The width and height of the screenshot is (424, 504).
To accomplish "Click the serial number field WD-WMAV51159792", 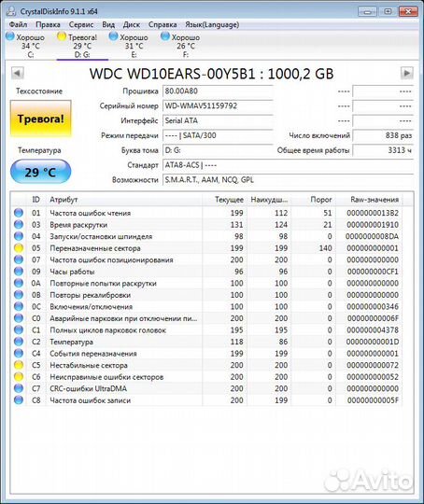I will pyautogui.click(x=218, y=106).
